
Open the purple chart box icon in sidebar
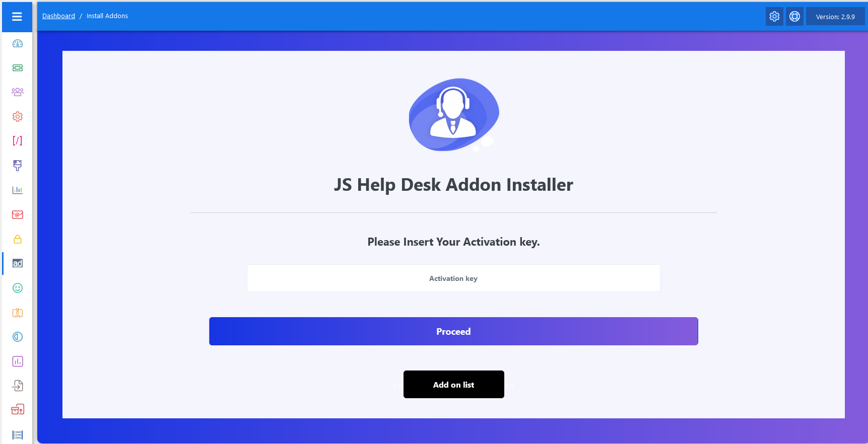coord(18,361)
